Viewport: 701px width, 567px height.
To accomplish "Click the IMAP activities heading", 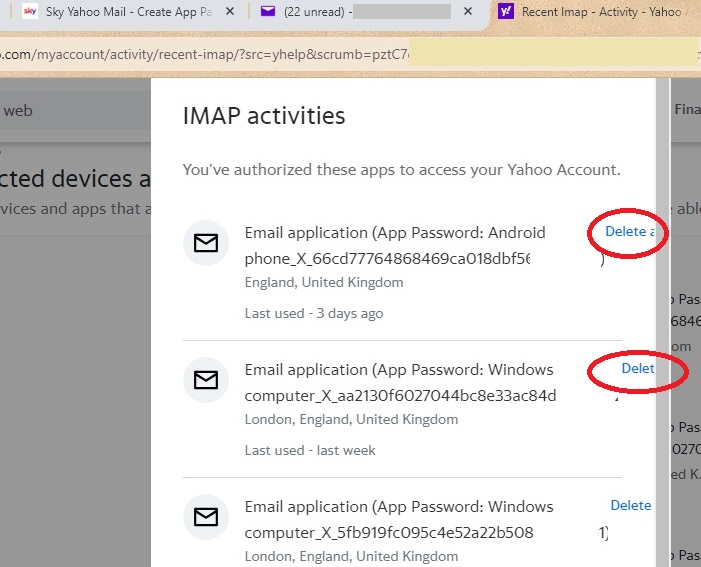I will click(x=264, y=116).
